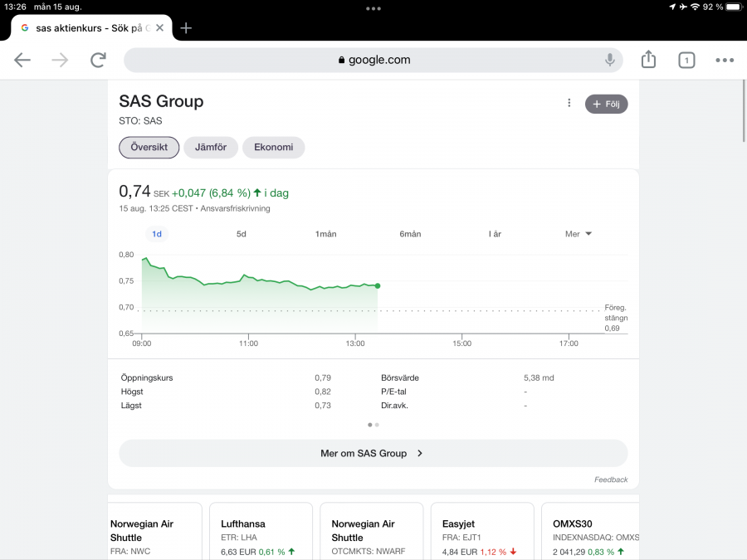Open the Jämför tab
This screenshot has width=747, height=560.
(211, 148)
